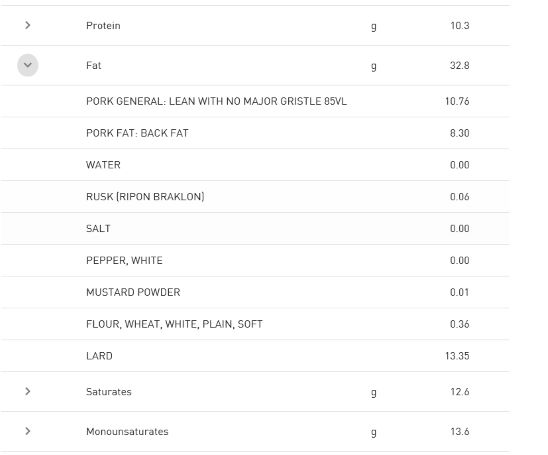
Task: Click the Protein value 10.3
Action: click(x=460, y=26)
